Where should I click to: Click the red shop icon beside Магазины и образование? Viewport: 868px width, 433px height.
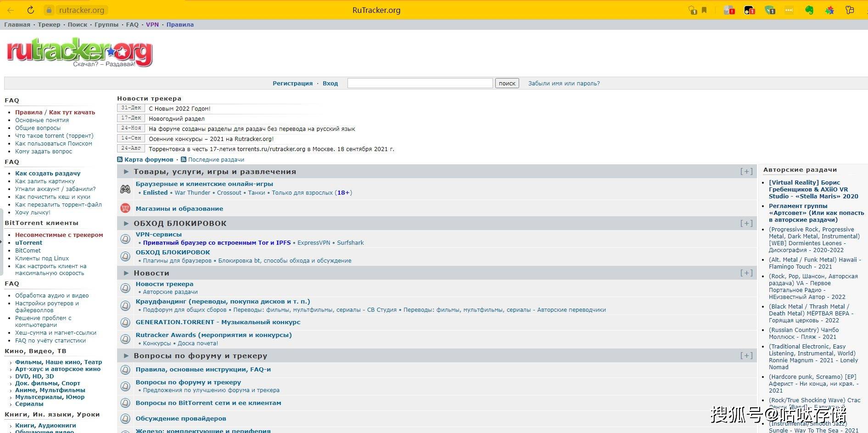[125, 208]
